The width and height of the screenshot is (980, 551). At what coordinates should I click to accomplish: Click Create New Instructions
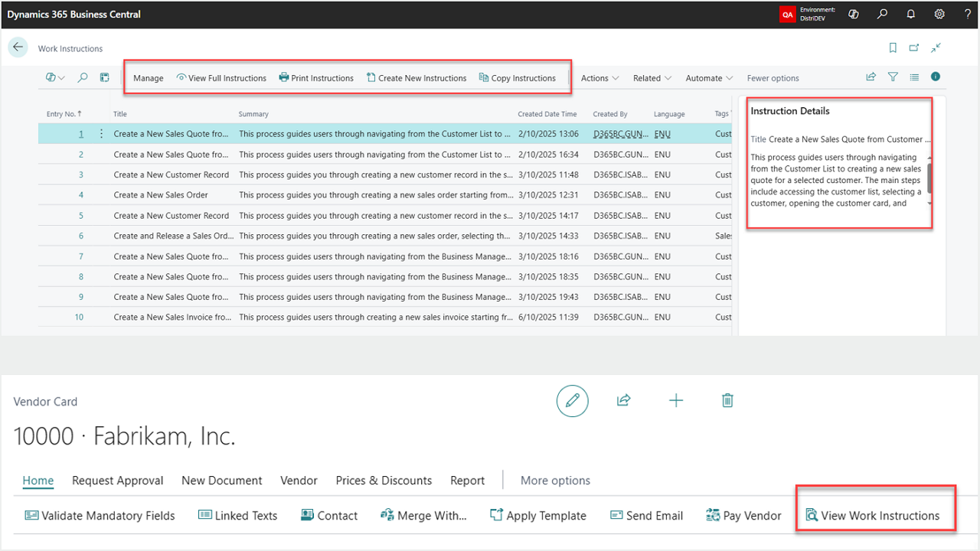click(x=416, y=78)
